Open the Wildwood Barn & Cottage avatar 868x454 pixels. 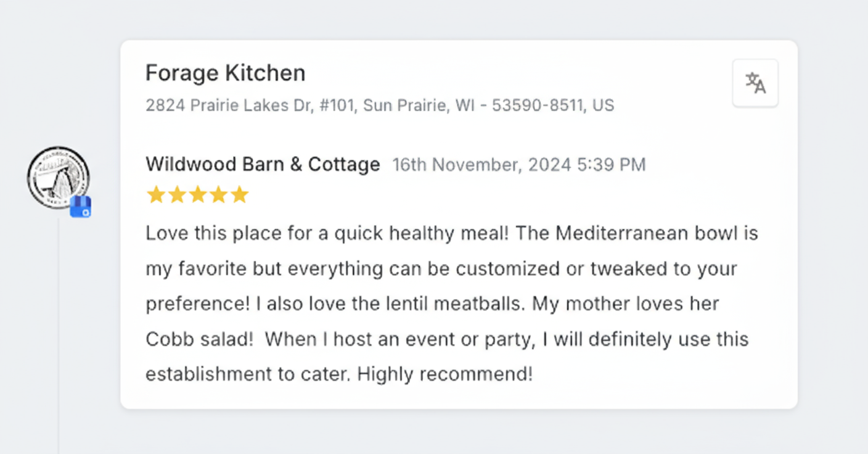[x=57, y=177]
